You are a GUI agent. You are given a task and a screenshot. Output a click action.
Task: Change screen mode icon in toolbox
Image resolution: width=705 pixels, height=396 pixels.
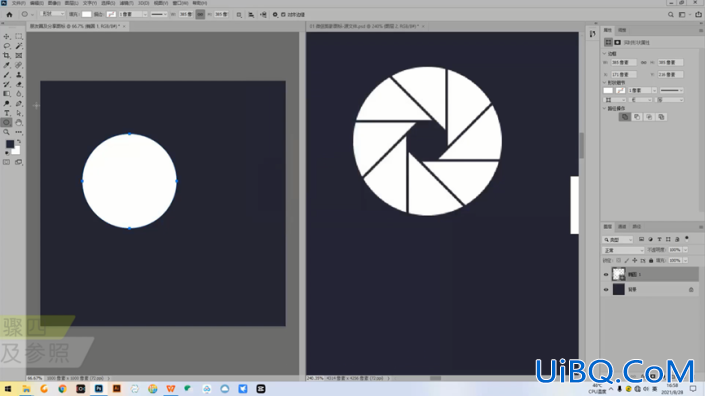(x=18, y=162)
